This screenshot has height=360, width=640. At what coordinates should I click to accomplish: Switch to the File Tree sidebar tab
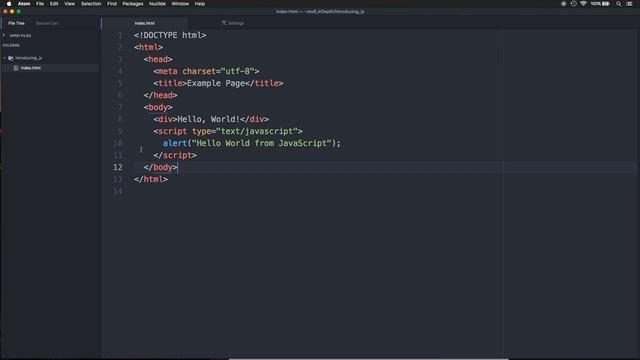coord(16,23)
